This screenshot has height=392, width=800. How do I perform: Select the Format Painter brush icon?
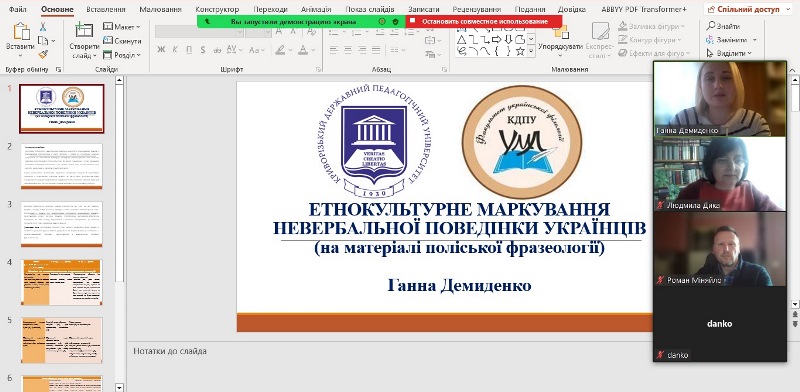point(43,54)
